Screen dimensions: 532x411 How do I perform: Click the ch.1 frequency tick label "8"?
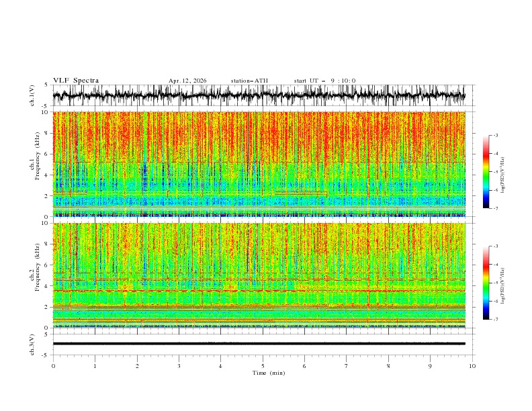(x=46, y=133)
